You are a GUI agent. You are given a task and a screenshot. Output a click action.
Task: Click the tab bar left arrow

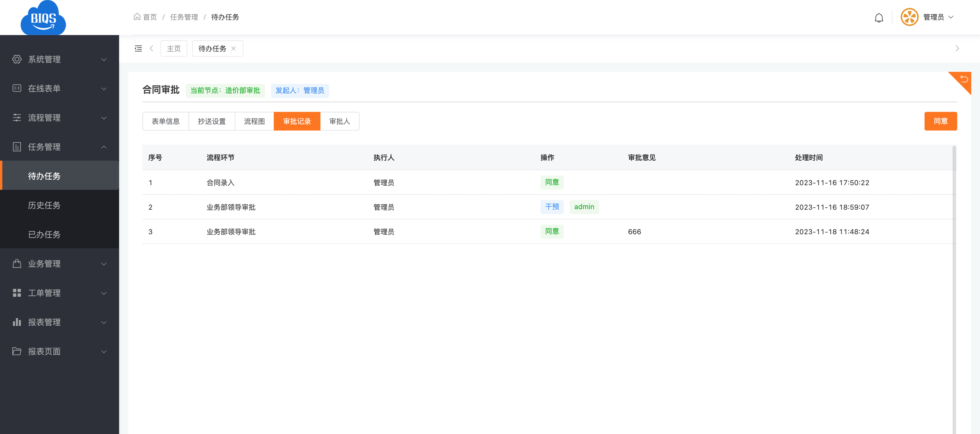tap(151, 48)
